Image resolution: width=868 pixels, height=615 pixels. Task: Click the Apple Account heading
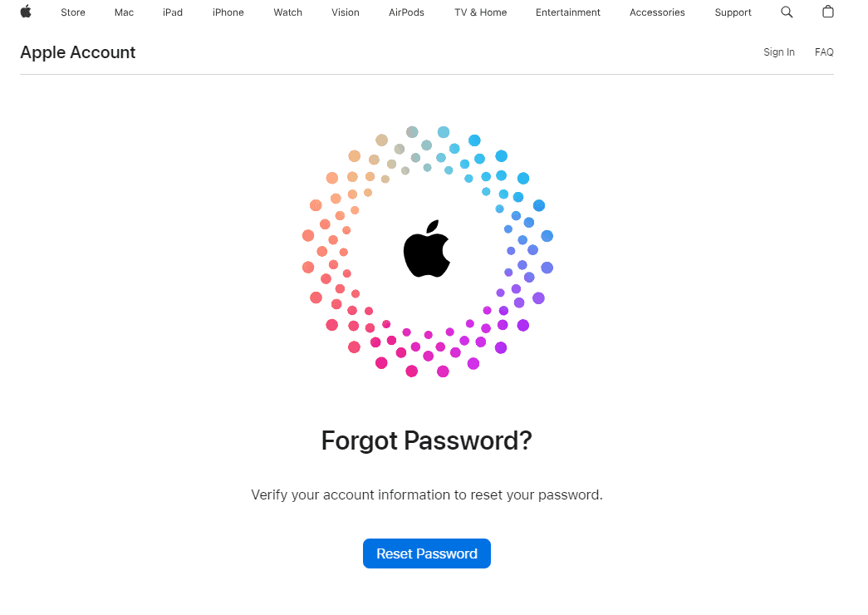click(x=77, y=52)
